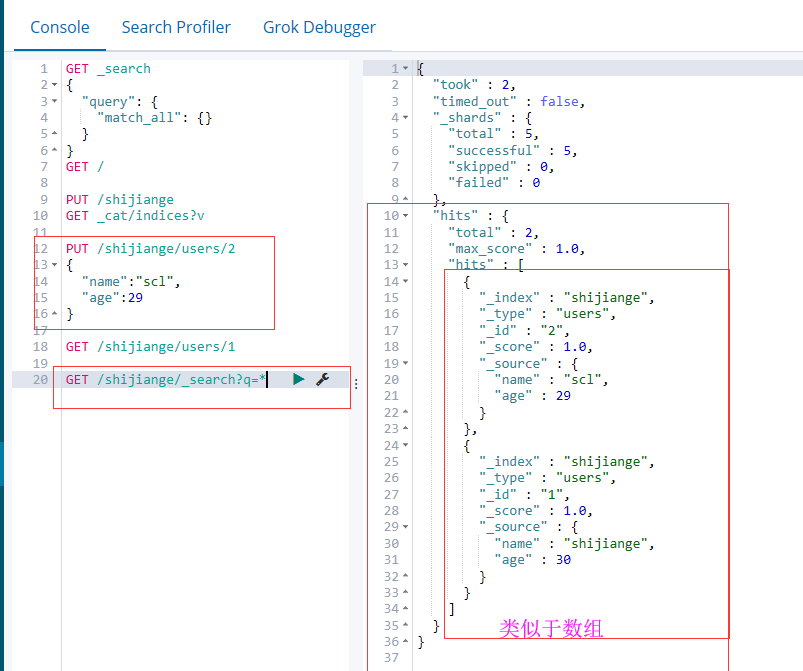Screen dimensions: 803x671
Task: Collapse the block ending at editor line 5
Action: [55, 134]
